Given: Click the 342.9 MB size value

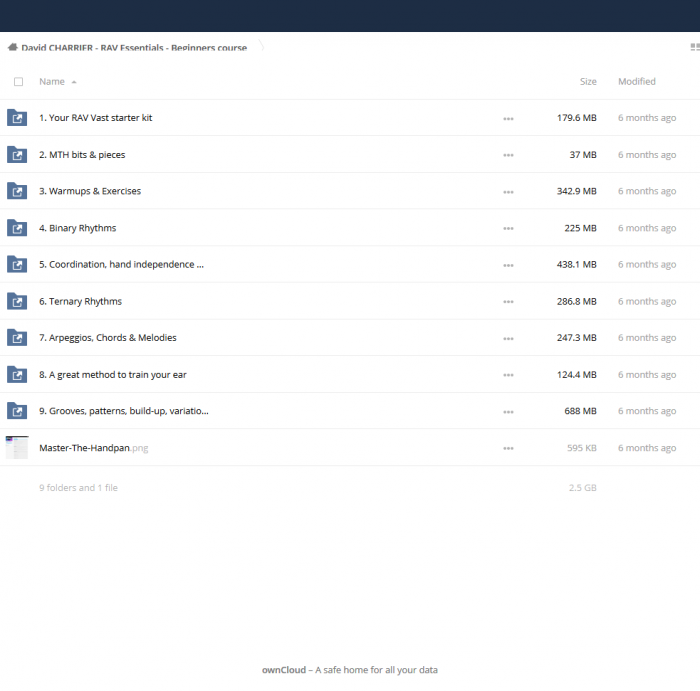Looking at the screenshot, I should 576,191.
